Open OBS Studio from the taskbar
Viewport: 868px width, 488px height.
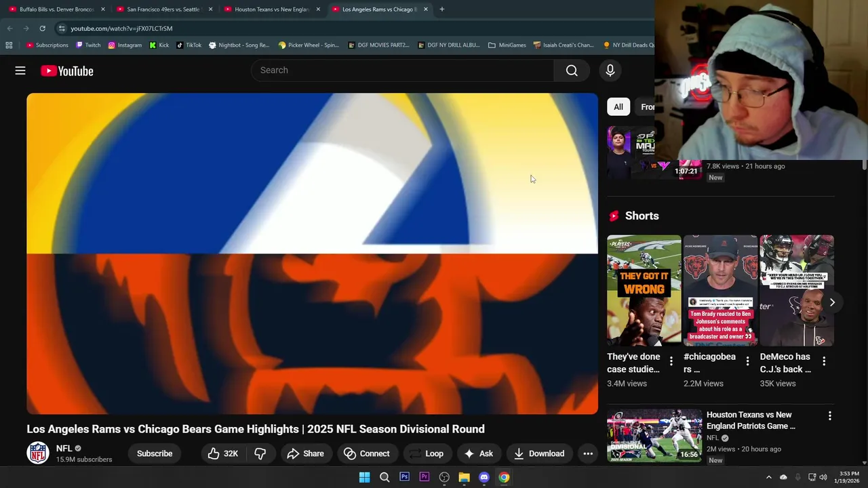coord(444,477)
